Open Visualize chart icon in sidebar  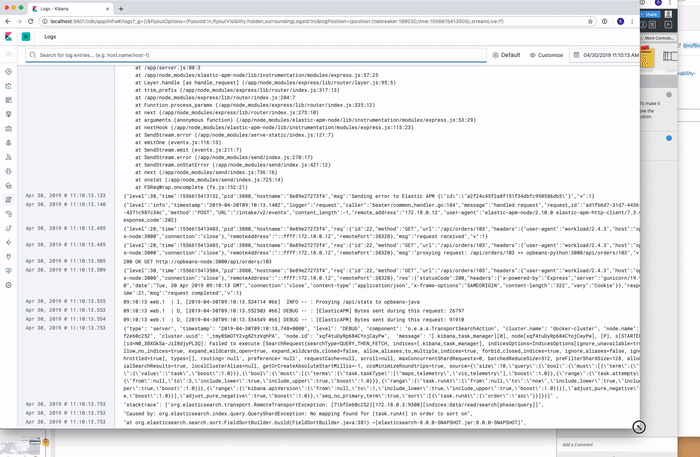[8, 86]
